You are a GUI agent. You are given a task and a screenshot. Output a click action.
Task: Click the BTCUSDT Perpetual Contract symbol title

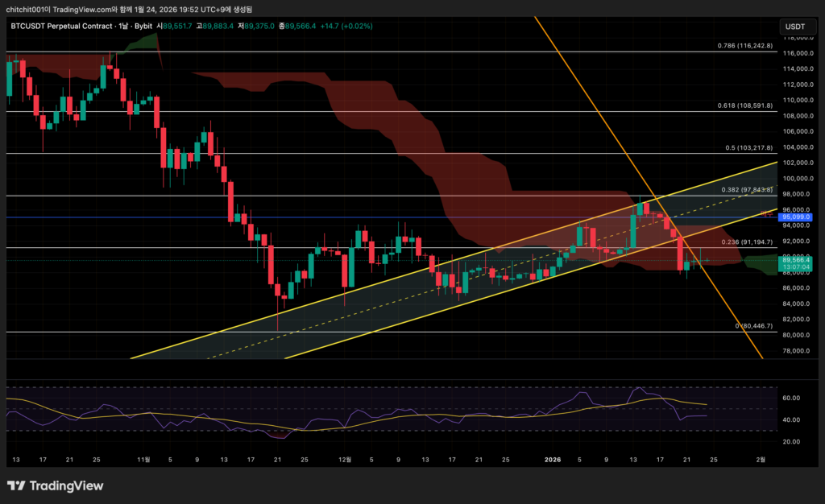tap(64, 26)
